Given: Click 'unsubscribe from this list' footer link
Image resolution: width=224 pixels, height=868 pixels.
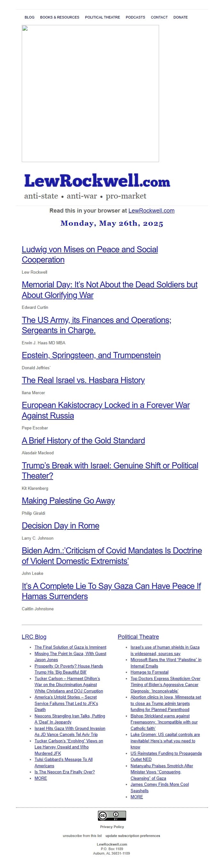Looking at the screenshot, I should click(x=82, y=835).
